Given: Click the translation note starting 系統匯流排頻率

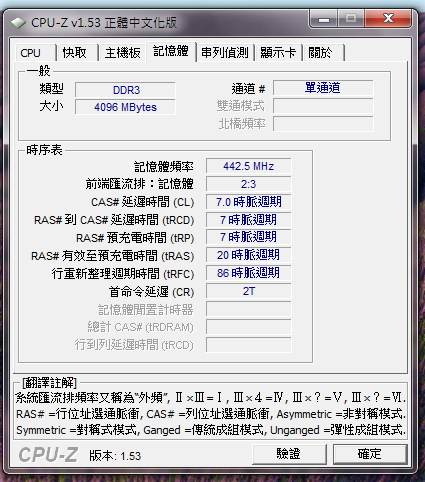Looking at the screenshot, I should 211,397.
